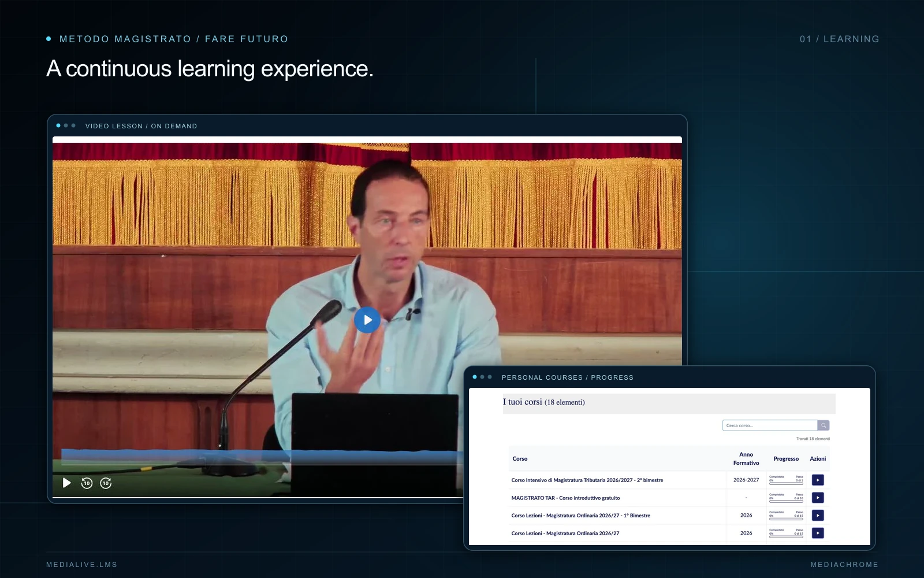Skip the video lesson forward 10 seconds
The width and height of the screenshot is (924, 578).
pos(106,483)
